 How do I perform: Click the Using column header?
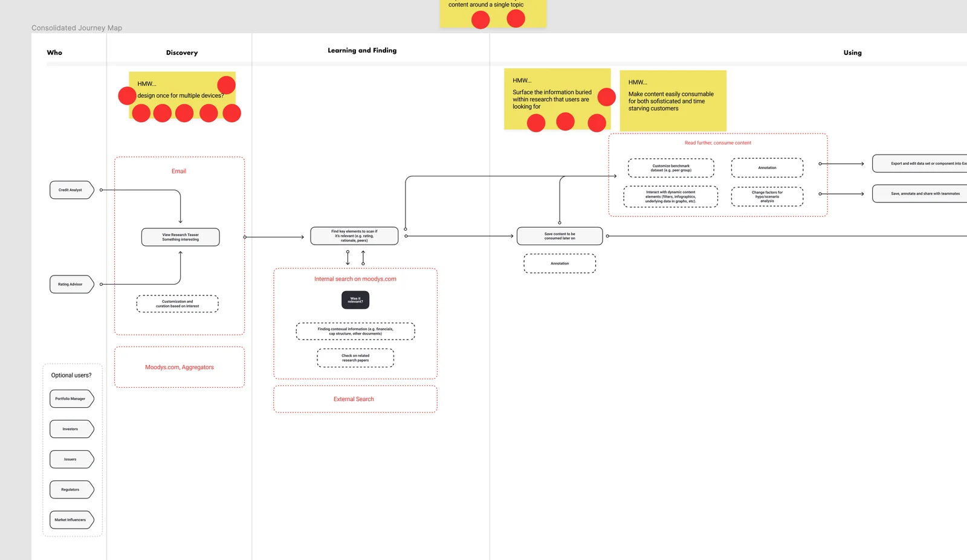tap(853, 53)
